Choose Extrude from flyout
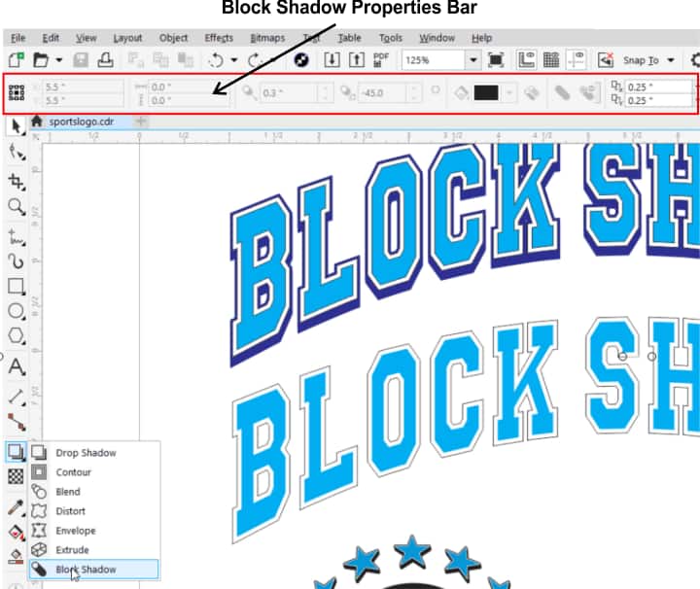Viewport: 700px width, 589px height. point(93,550)
